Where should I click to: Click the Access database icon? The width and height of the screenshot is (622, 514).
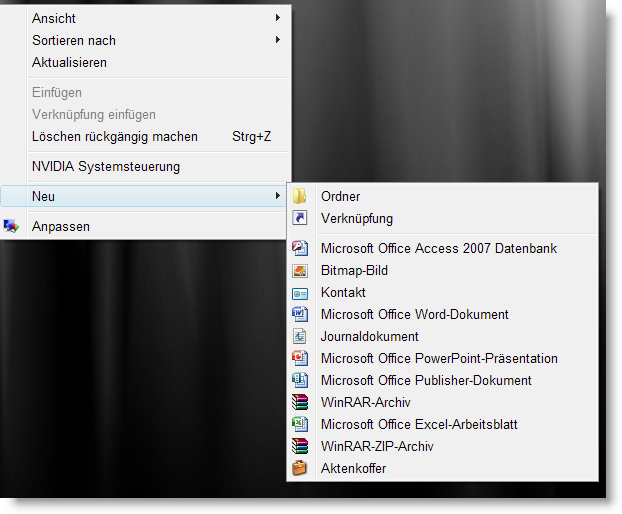point(300,248)
